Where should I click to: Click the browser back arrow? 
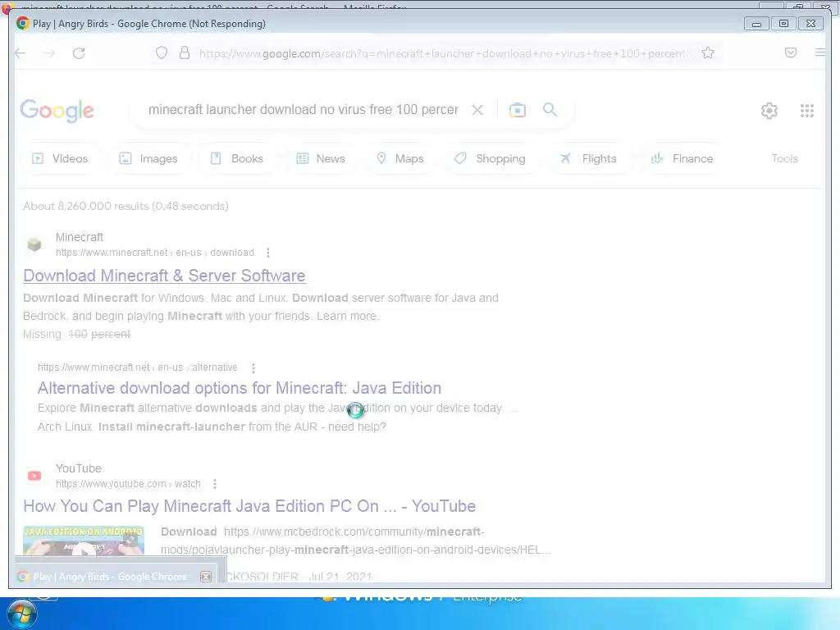tap(21, 53)
